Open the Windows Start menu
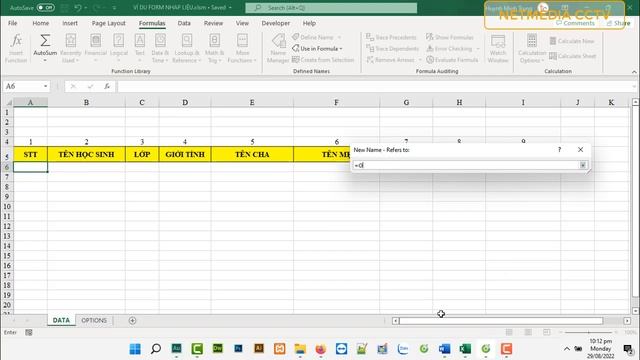The height and width of the screenshot is (360, 640). [x=135, y=349]
